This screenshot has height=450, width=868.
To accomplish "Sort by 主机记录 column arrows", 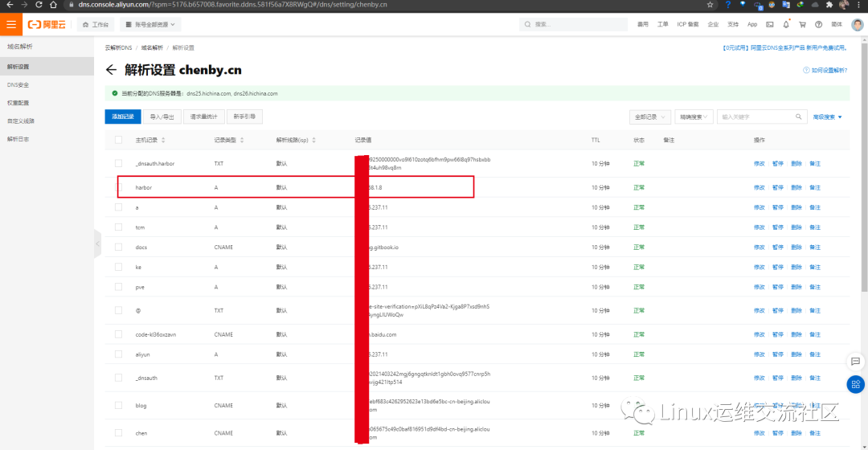I will click(x=163, y=140).
